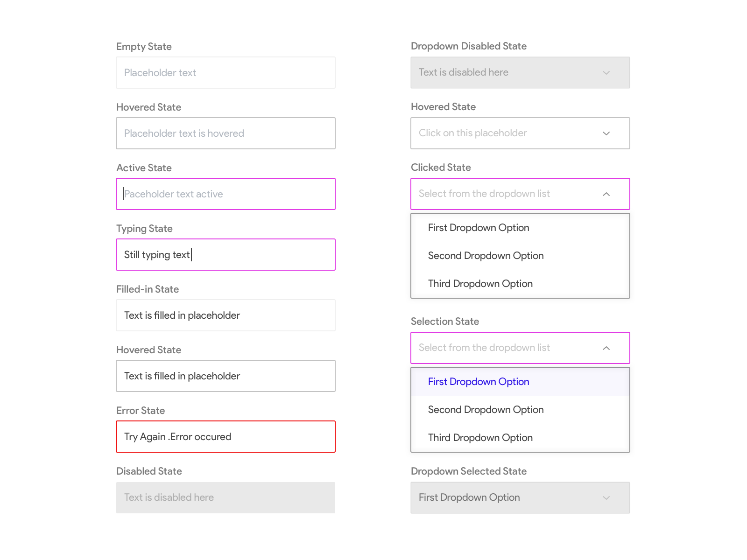Viewport: 747px width, 560px height.
Task: Open the disabled 'Text is disabled here' dropdown
Action: [x=520, y=72]
